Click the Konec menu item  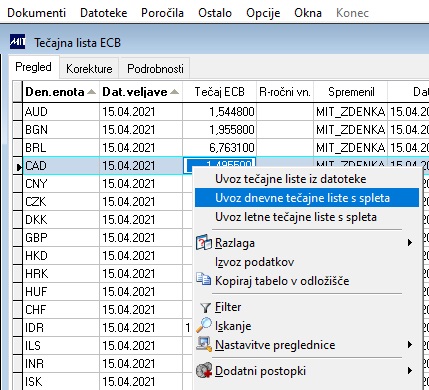pos(352,13)
